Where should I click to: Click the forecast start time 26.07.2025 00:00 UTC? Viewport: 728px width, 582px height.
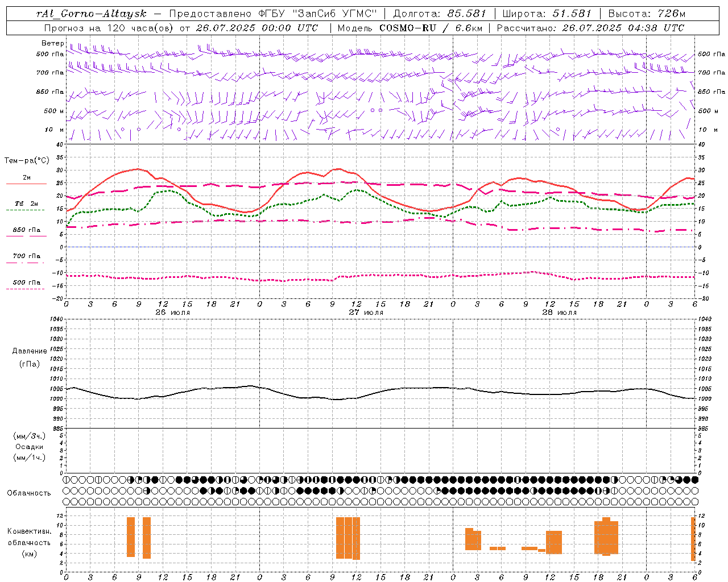coord(257,28)
